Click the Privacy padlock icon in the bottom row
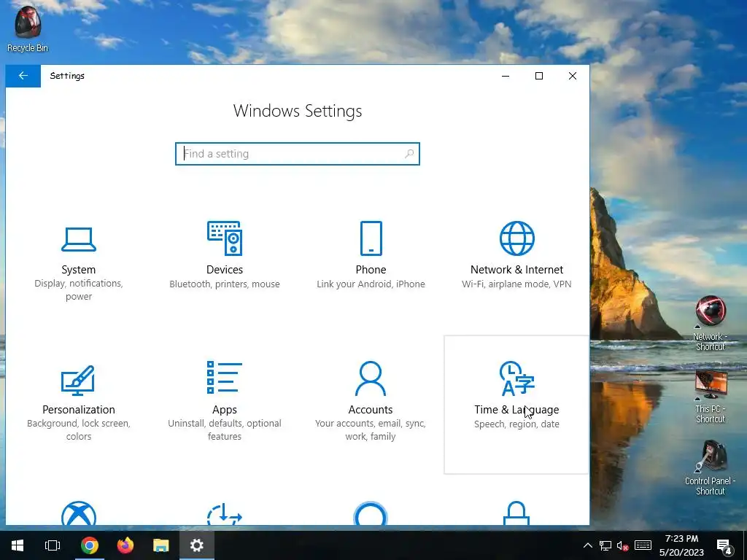Viewport: 747px width, 560px height. (516, 513)
